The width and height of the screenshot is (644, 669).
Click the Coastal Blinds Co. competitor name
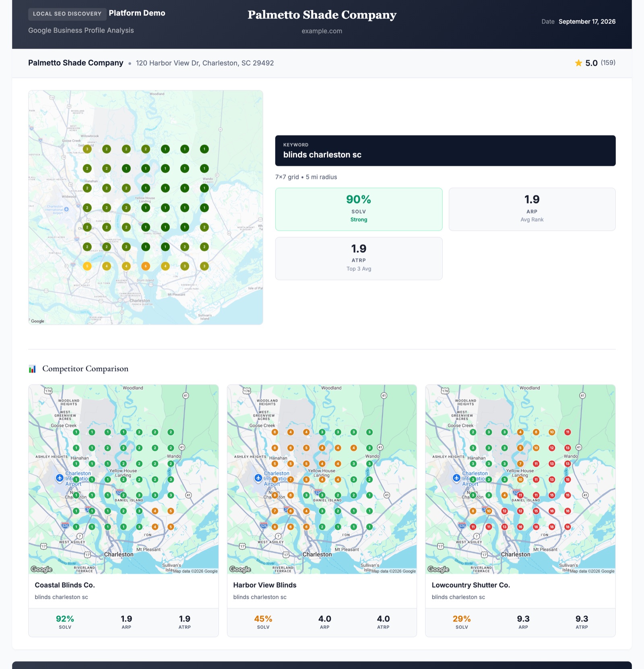(x=65, y=585)
